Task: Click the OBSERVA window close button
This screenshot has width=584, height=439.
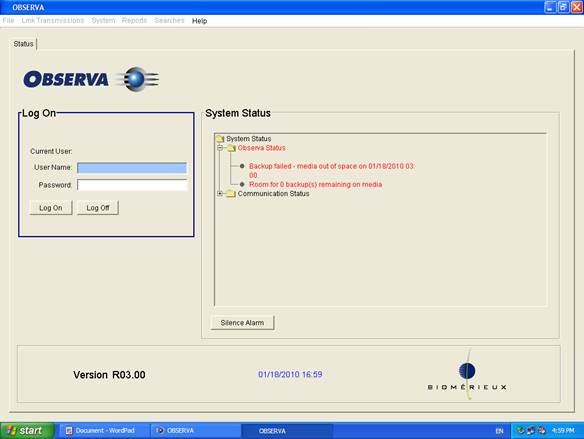Action: 576,7
